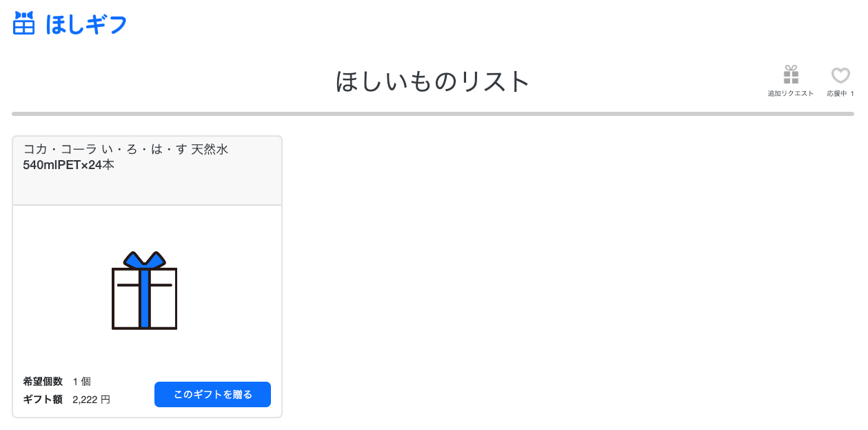Click the 2,222 円 gift amount
The height and width of the screenshot is (430, 868).
click(x=91, y=399)
